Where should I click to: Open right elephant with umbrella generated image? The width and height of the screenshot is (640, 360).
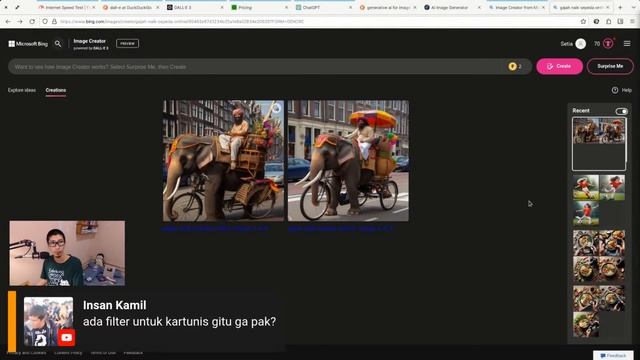click(x=348, y=161)
